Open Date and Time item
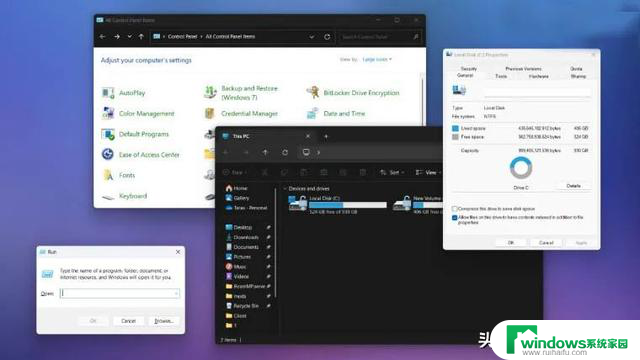640x360 pixels. point(336,113)
